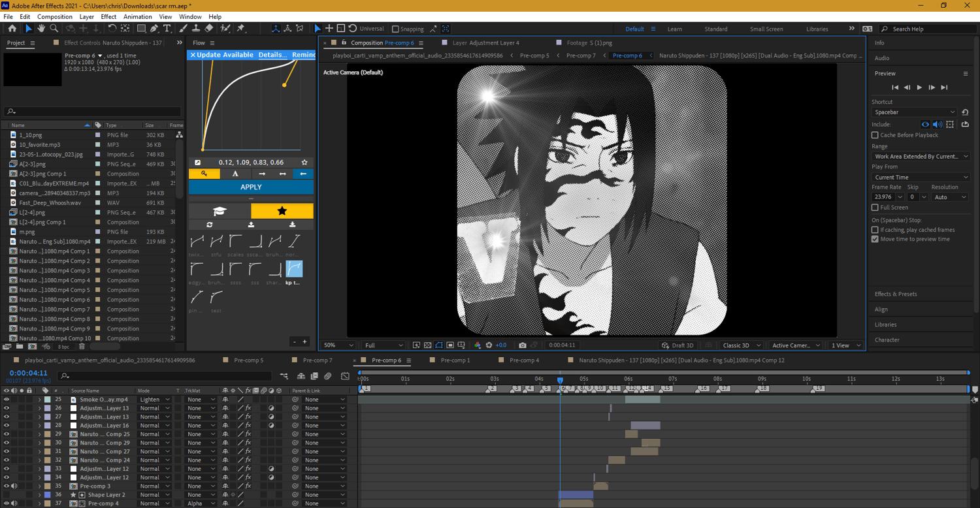The height and width of the screenshot is (508, 980).
Task: Click the APPLY button in Flow
Action: pos(251,187)
